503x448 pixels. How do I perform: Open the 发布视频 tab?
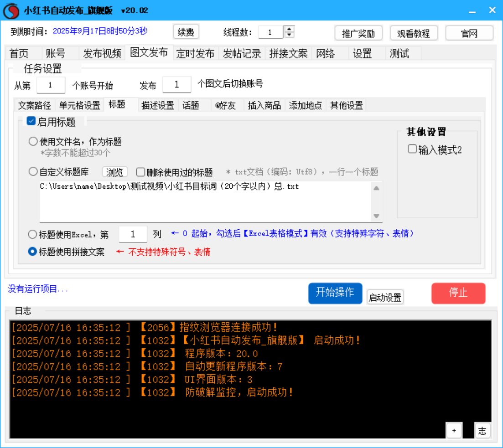click(102, 53)
